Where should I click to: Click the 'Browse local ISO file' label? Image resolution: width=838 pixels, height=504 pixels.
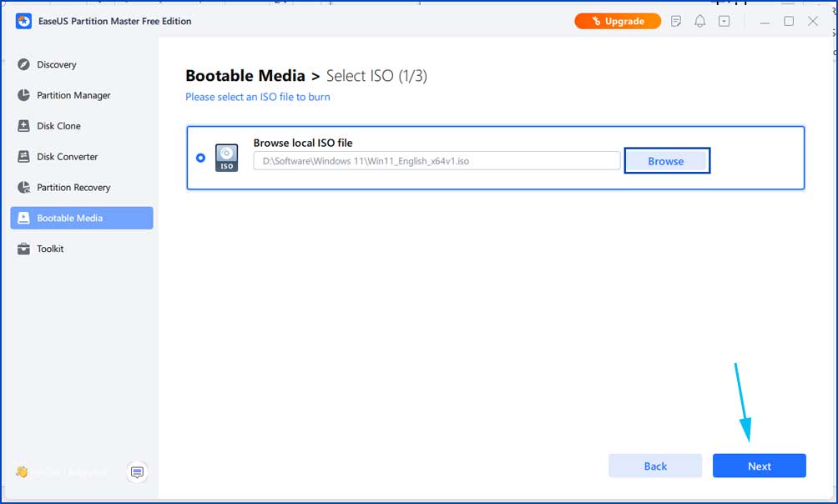coord(303,143)
